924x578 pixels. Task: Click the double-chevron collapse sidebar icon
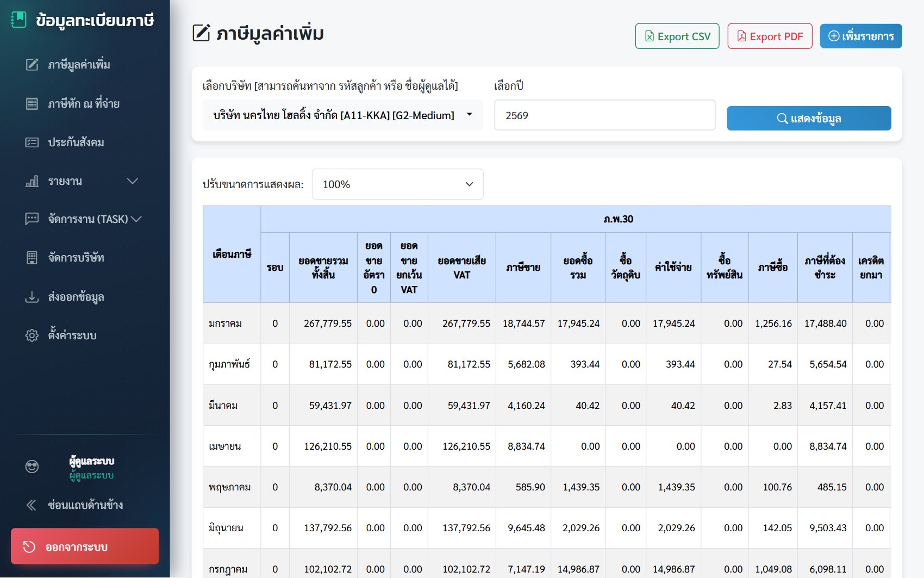point(32,505)
